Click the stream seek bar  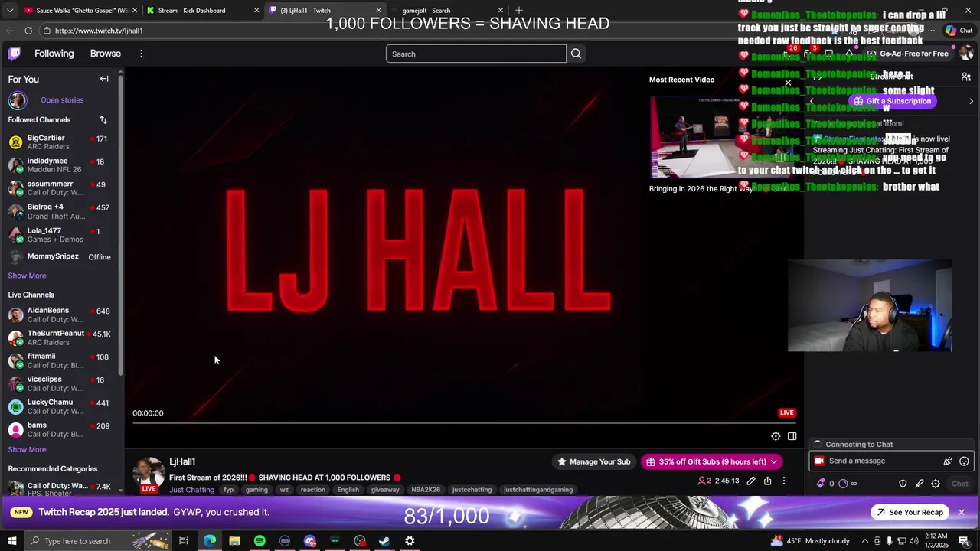[x=464, y=422]
